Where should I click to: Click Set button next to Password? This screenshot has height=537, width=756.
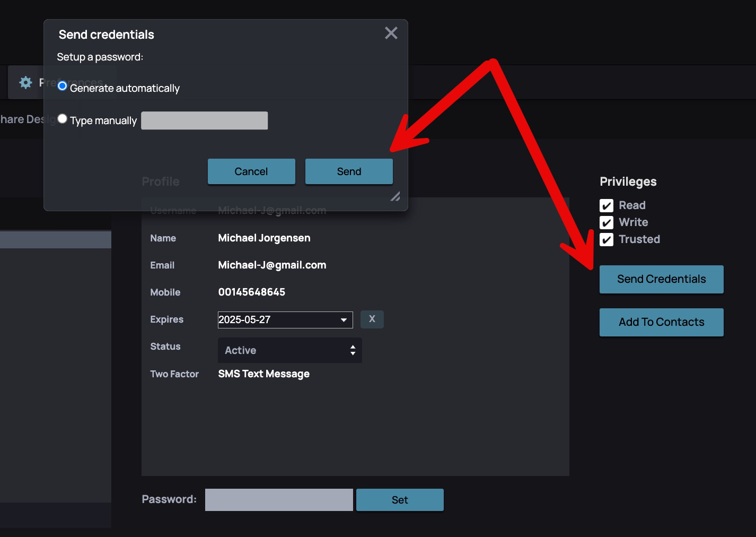pos(400,500)
